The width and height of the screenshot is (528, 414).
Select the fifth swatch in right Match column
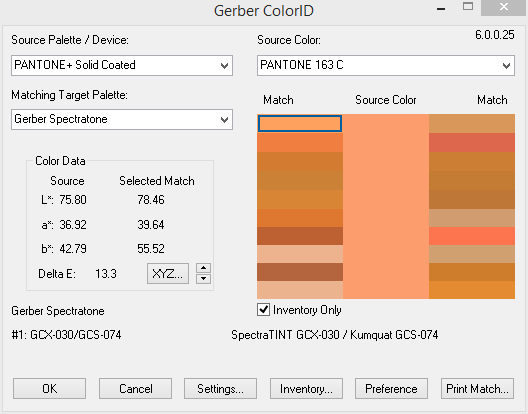(x=472, y=199)
